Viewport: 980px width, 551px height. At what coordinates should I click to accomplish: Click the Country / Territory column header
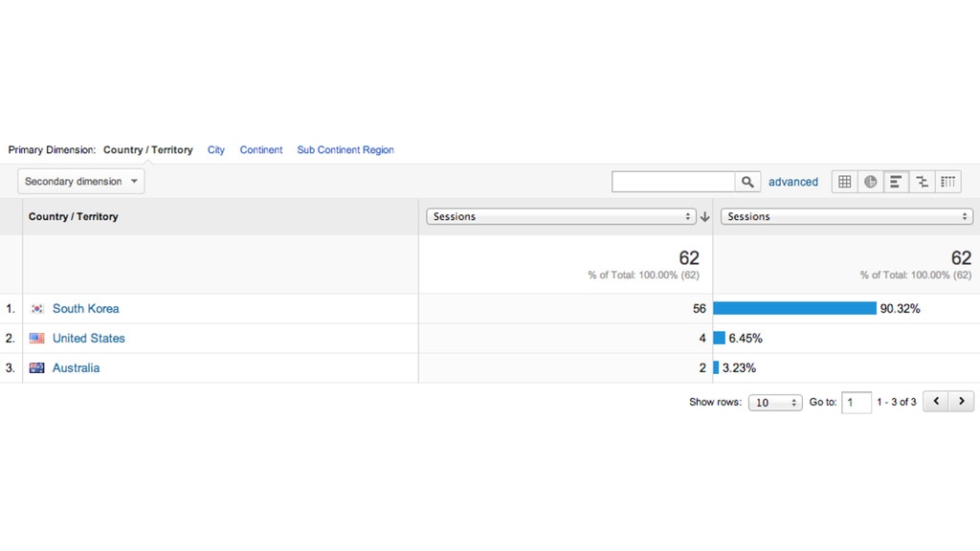coord(73,217)
